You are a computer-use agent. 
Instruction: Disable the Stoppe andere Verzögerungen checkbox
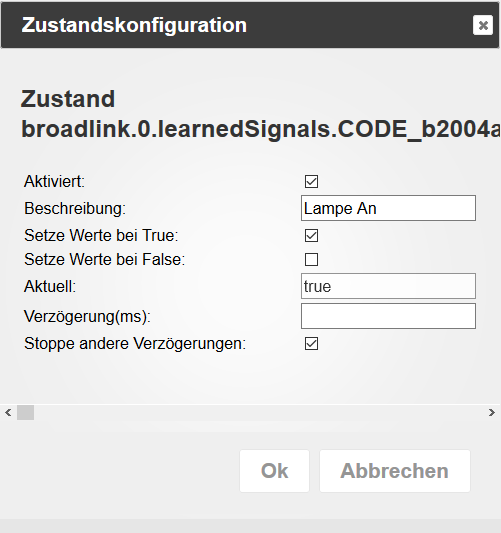click(x=311, y=343)
